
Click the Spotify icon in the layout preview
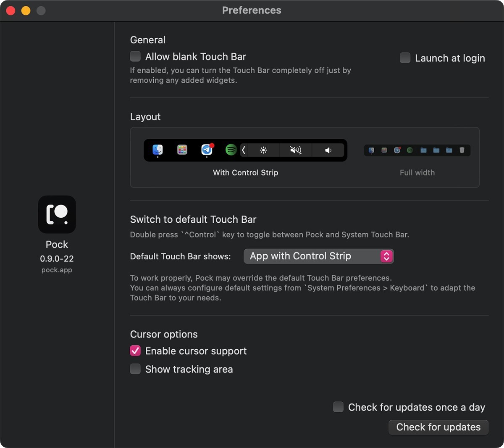click(231, 150)
